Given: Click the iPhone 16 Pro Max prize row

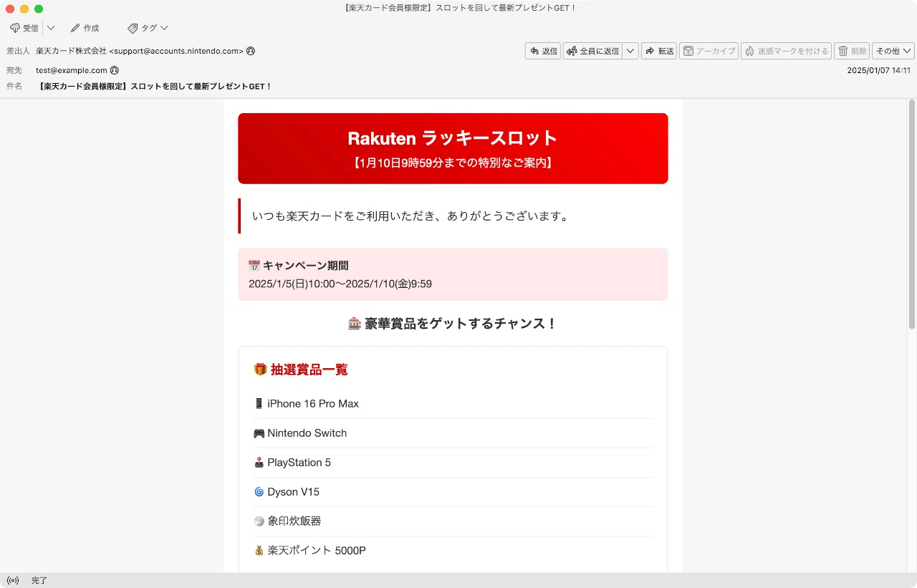Looking at the screenshot, I should pyautogui.click(x=453, y=404).
